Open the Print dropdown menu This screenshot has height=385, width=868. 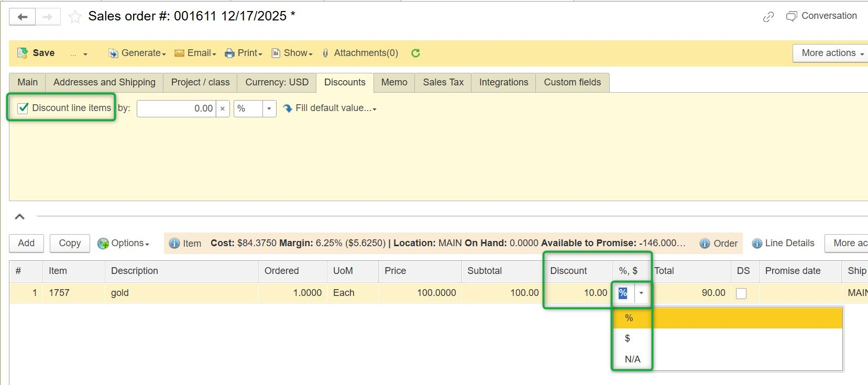[x=244, y=53]
